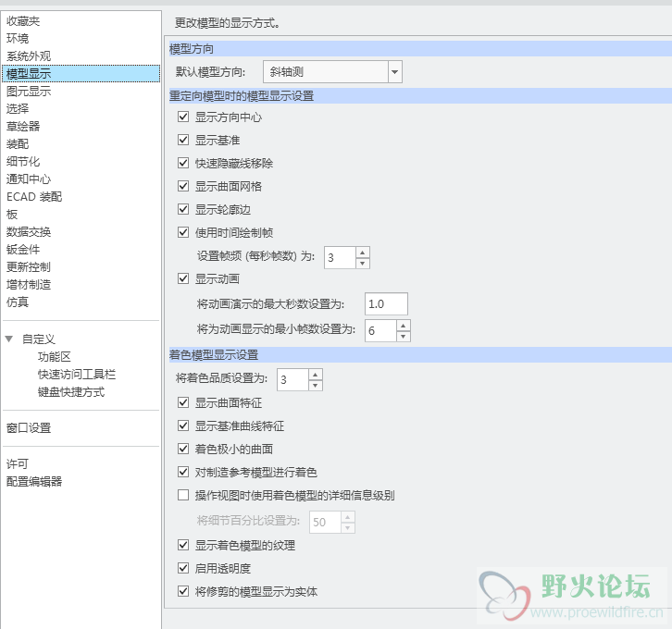
Task: Increase frame rate with up arrow
Action: point(363,253)
